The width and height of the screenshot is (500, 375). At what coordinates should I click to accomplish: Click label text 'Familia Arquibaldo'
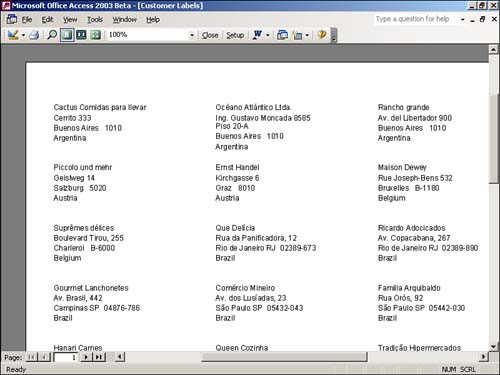(x=409, y=288)
